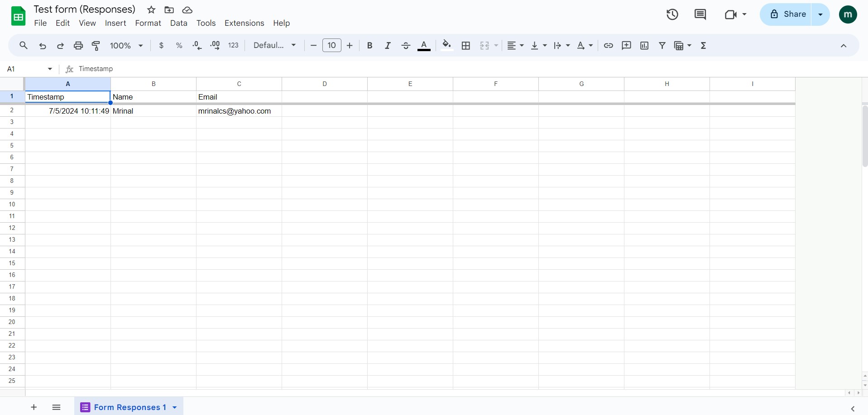Open the Form Responses 1 sheet menu
The width and height of the screenshot is (868, 415).
pos(174,407)
